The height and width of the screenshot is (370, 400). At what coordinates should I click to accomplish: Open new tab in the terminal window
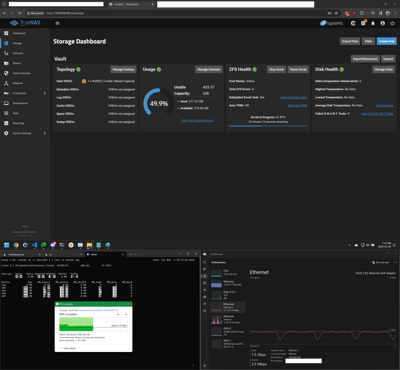(x=131, y=254)
